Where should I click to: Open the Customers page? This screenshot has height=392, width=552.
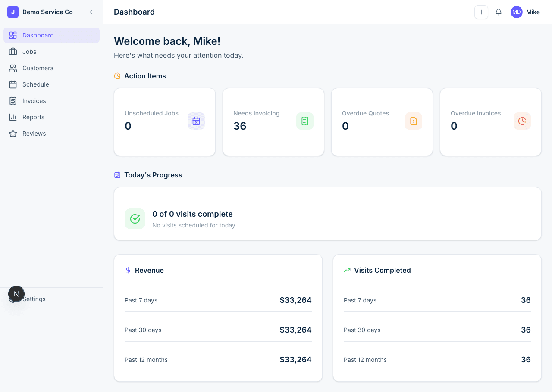click(51, 68)
